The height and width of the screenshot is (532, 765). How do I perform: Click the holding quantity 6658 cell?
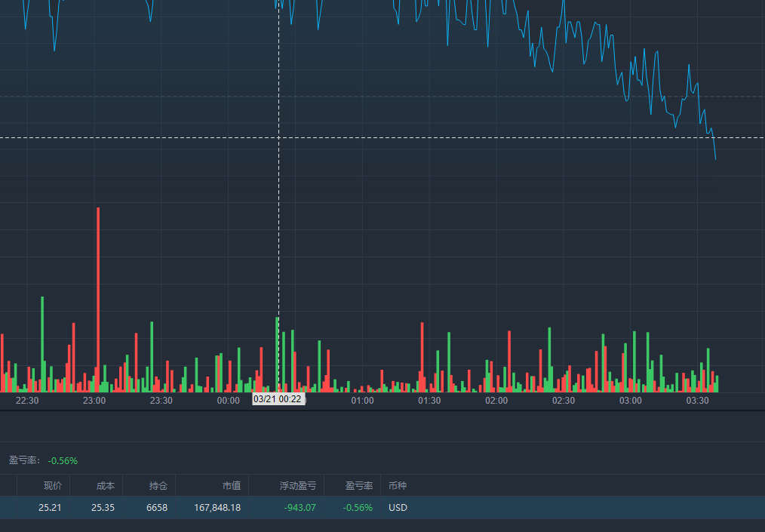click(x=157, y=508)
